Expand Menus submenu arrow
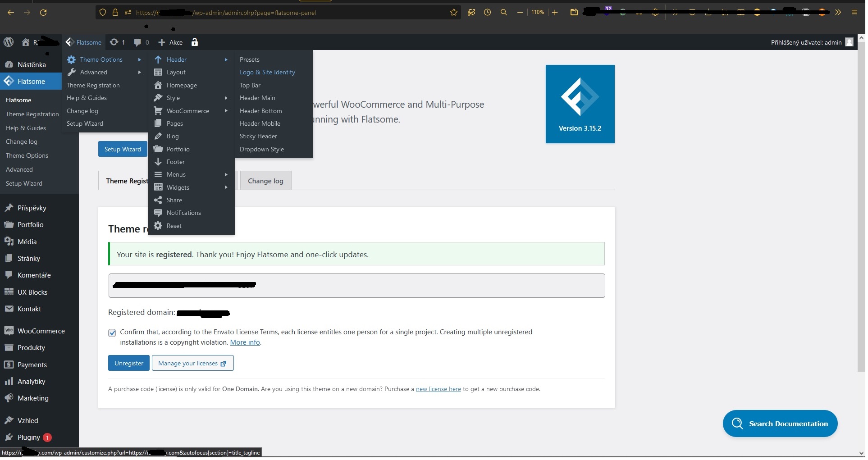The image size is (868, 460). (x=226, y=174)
